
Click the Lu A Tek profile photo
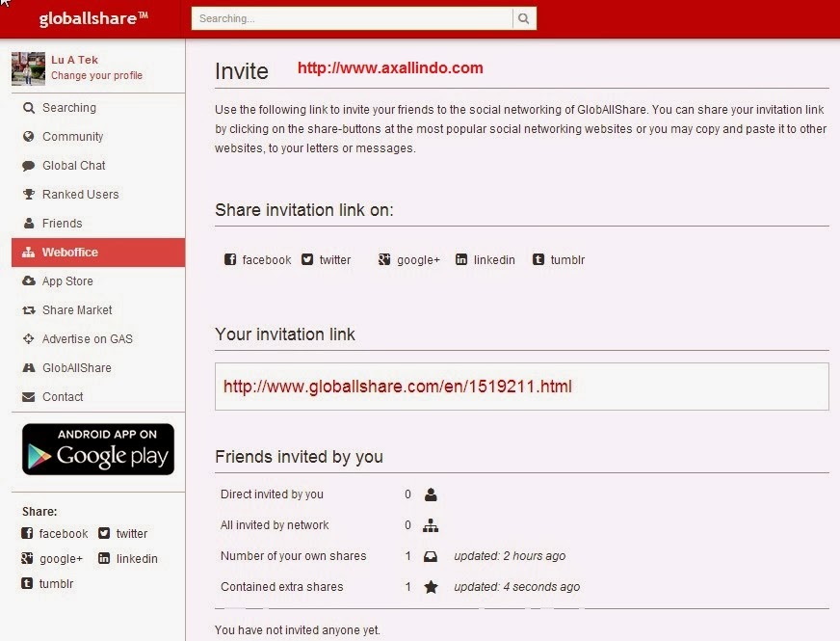click(28, 68)
